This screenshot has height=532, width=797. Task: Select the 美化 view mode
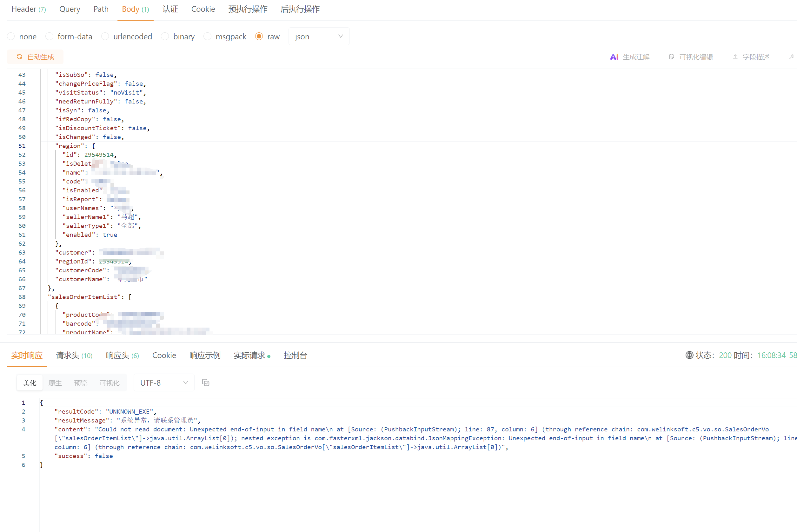tap(30, 383)
